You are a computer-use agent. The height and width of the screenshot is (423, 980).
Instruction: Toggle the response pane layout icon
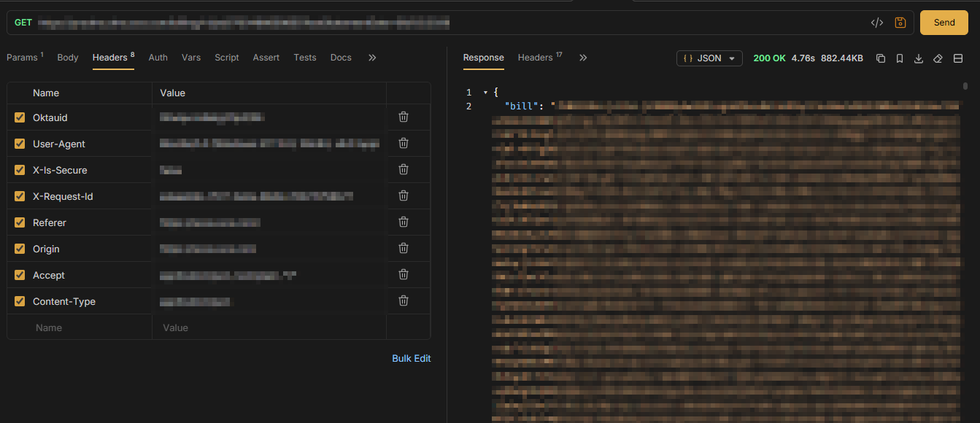(x=958, y=58)
